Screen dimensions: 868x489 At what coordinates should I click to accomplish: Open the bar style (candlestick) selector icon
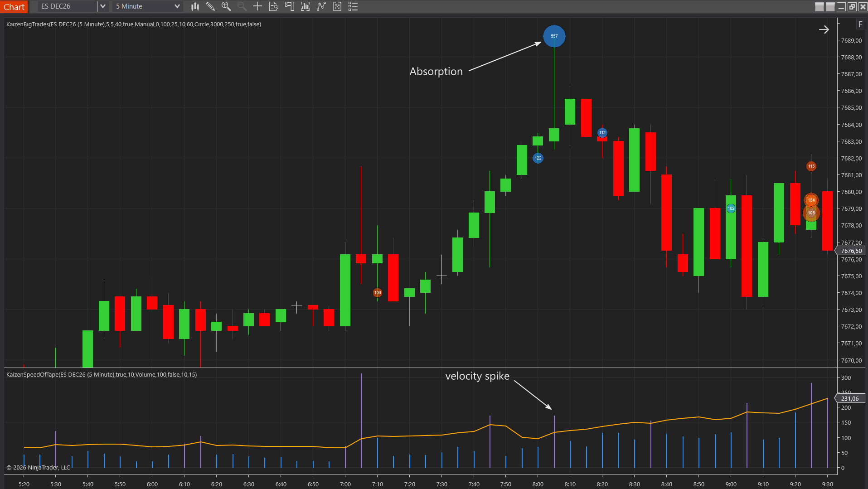click(x=195, y=6)
